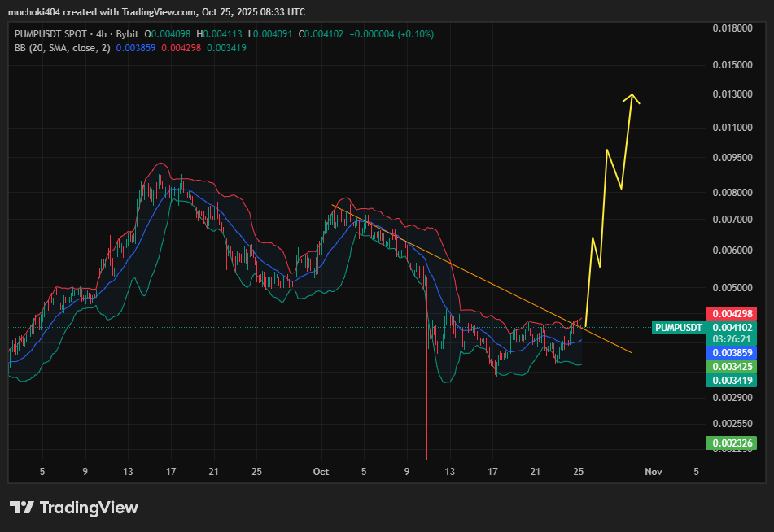The height and width of the screenshot is (532, 774).
Task: Click the Oct label on the time axis
Action: pos(321,471)
